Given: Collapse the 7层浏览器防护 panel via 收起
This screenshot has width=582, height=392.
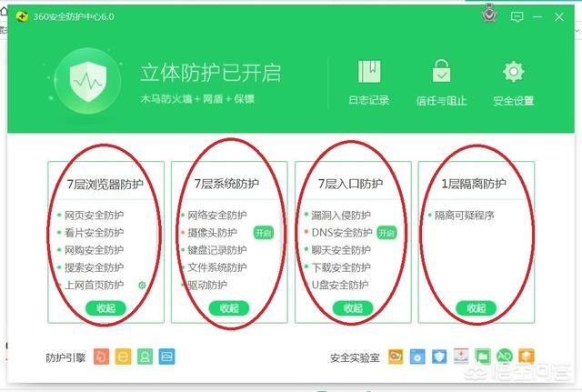Looking at the screenshot, I should [105, 308].
